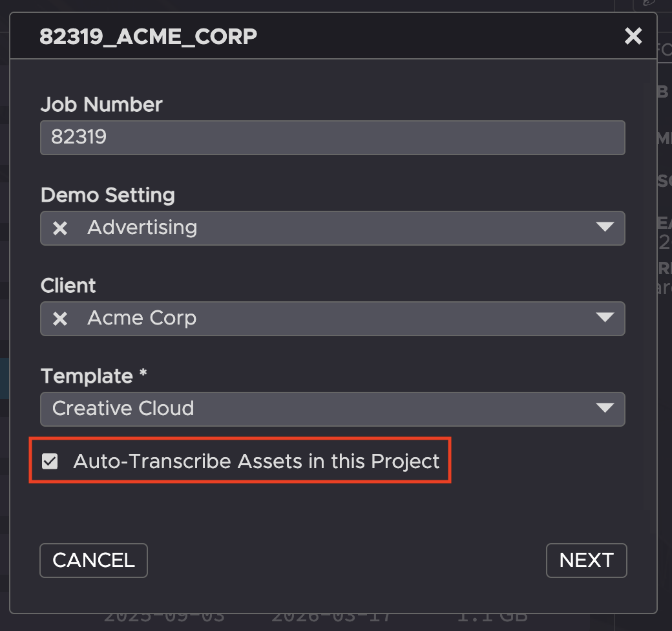672x631 pixels.
Task: Click the Auto-Transcribe Assets in this Project label
Action: coord(256,461)
